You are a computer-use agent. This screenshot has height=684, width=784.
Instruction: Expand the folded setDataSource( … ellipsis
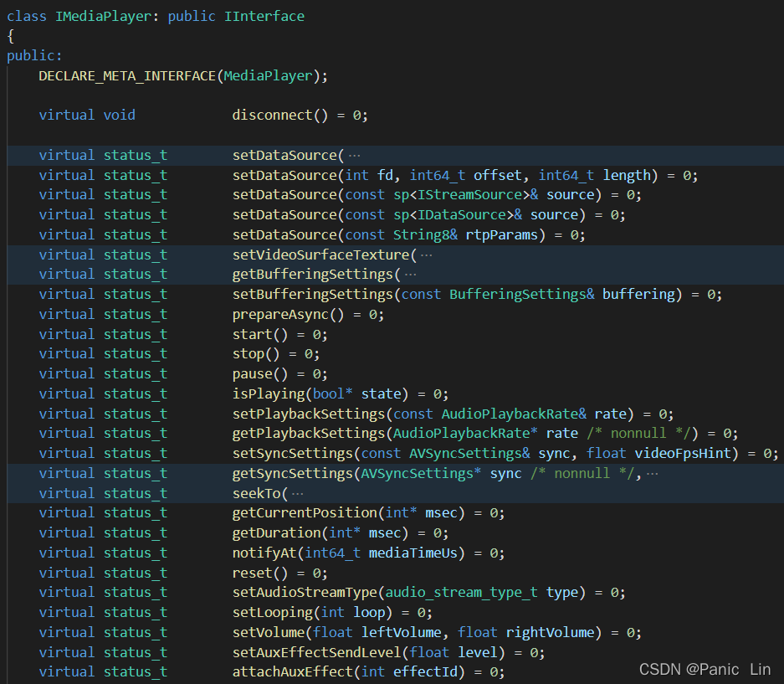(355, 156)
